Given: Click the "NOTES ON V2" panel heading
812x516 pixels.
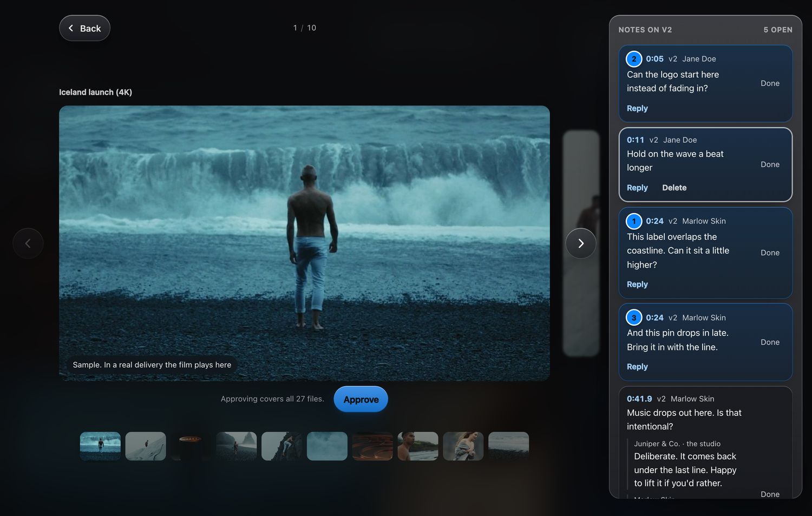Looking at the screenshot, I should tap(645, 30).
